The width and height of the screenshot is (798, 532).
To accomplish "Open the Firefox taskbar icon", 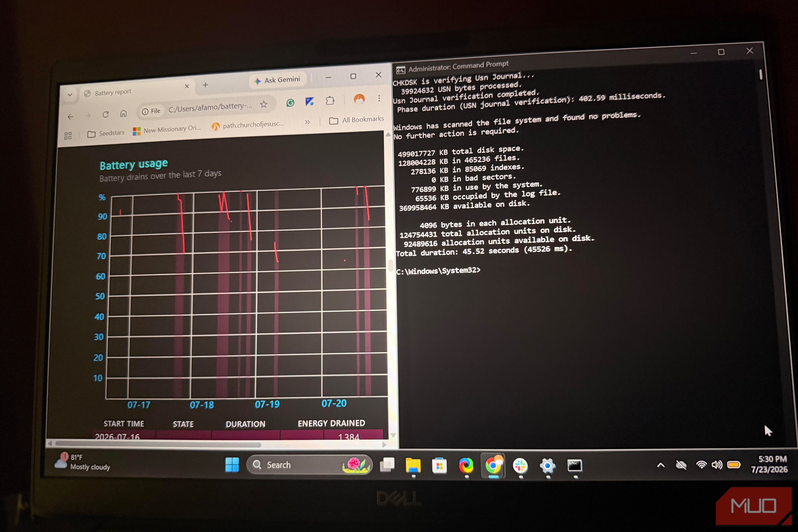I will 466,465.
